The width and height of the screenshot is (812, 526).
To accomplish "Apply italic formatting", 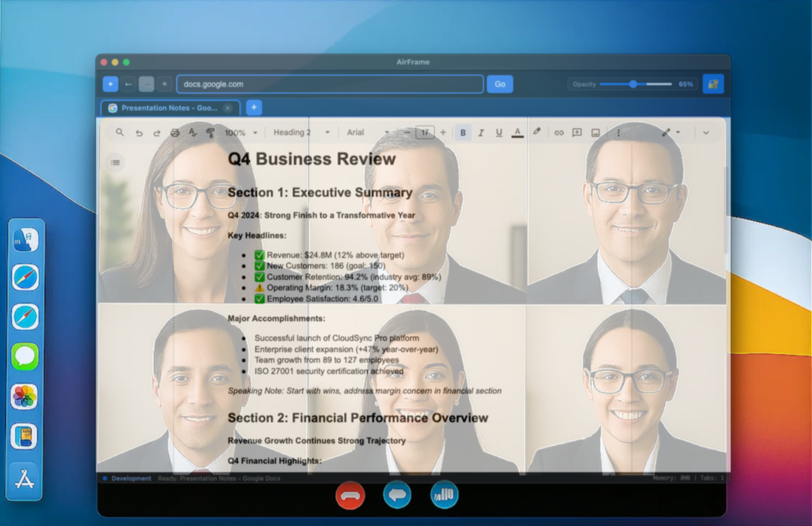I will (x=481, y=132).
